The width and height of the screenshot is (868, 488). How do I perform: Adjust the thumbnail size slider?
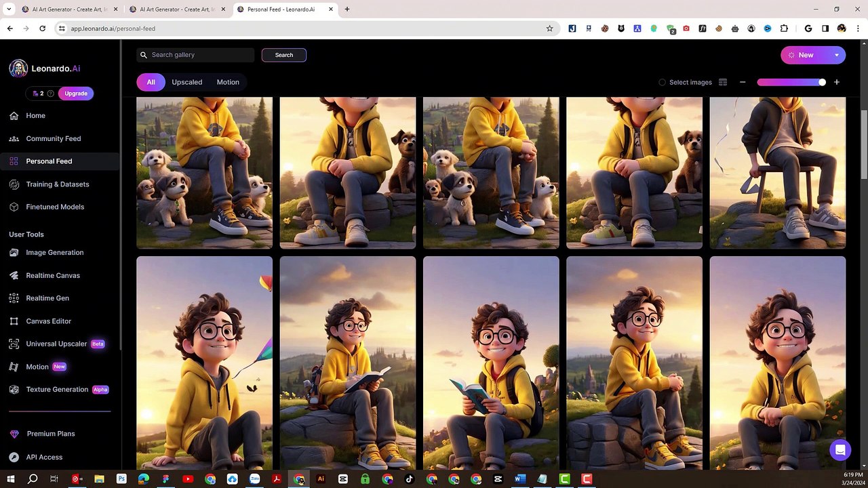pyautogui.click(x=791, y=82)
